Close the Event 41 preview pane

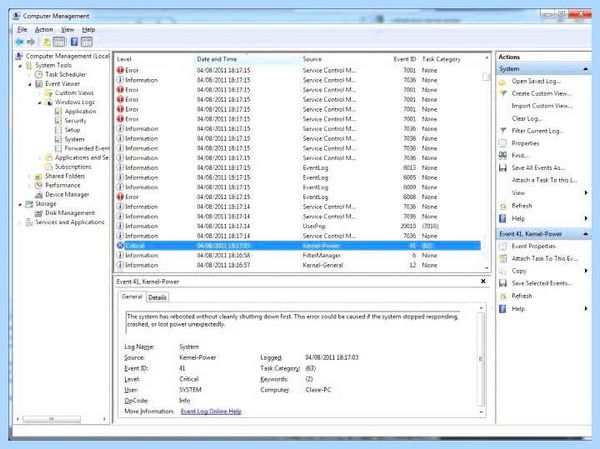click(483, 281)
